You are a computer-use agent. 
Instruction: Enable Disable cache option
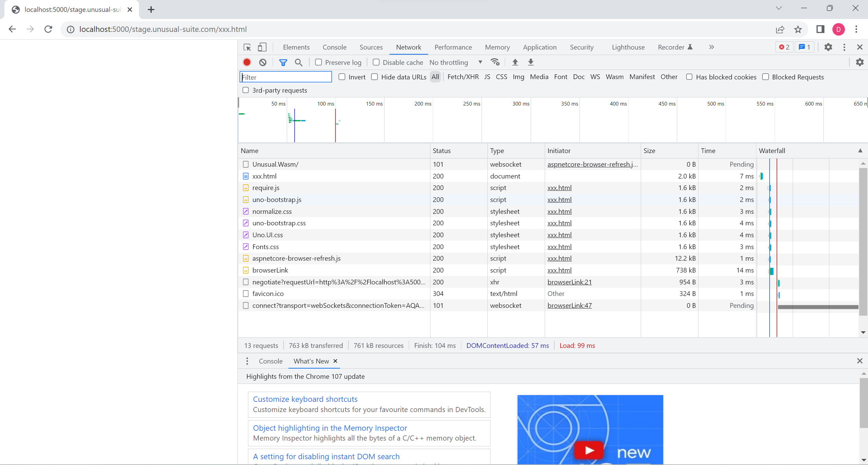click(x=376, y=62)
